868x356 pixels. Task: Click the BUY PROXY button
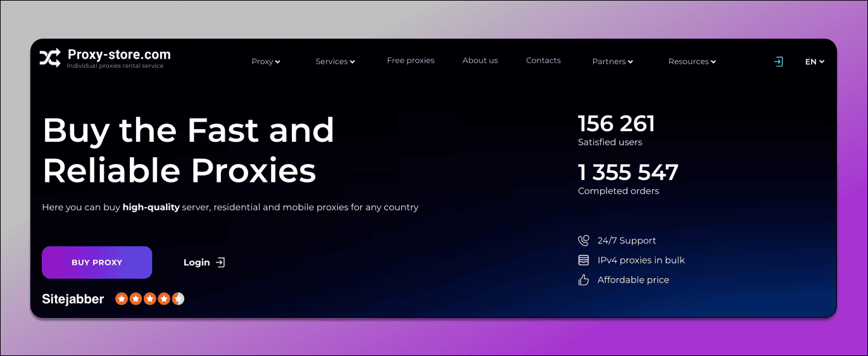click(x=97, y=262)
